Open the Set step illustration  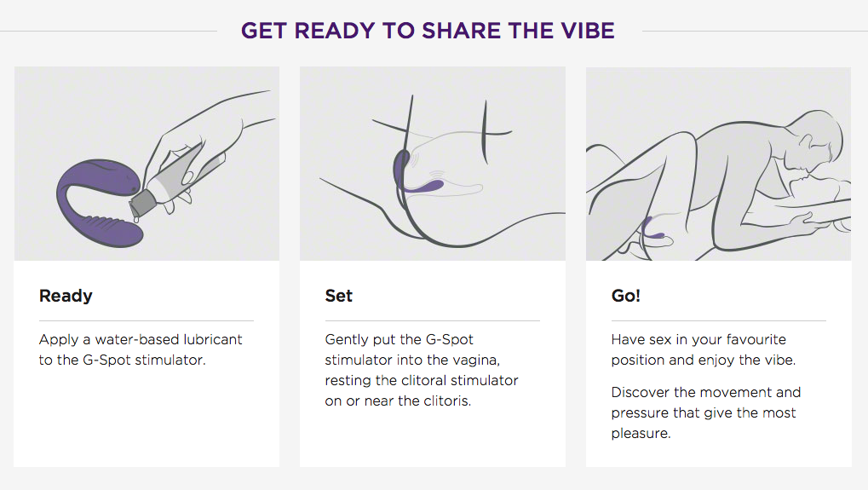[433, 164]
